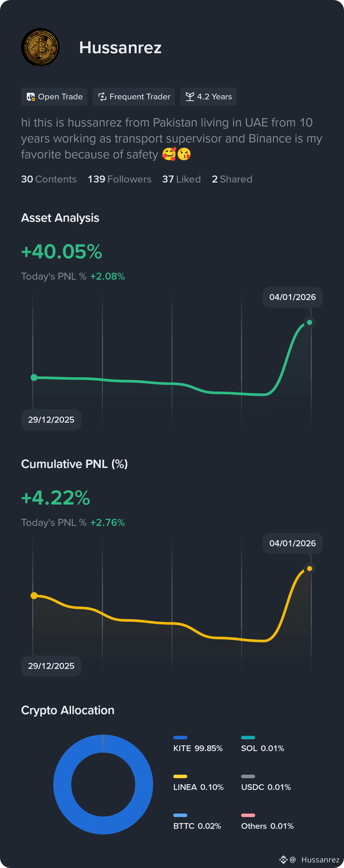The height and width of the screenshot is (868, 344).
Task: Click the Frequent Trader swap icon
Action: click(x=102, y=97)
